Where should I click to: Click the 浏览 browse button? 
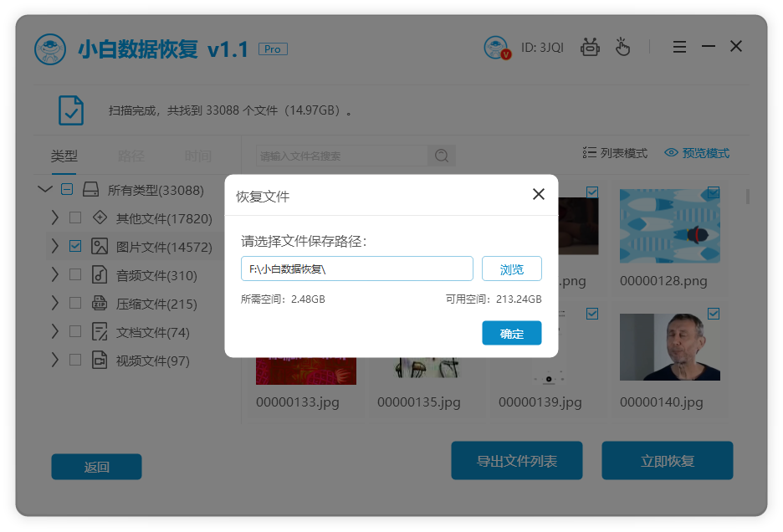click(512, 269)
